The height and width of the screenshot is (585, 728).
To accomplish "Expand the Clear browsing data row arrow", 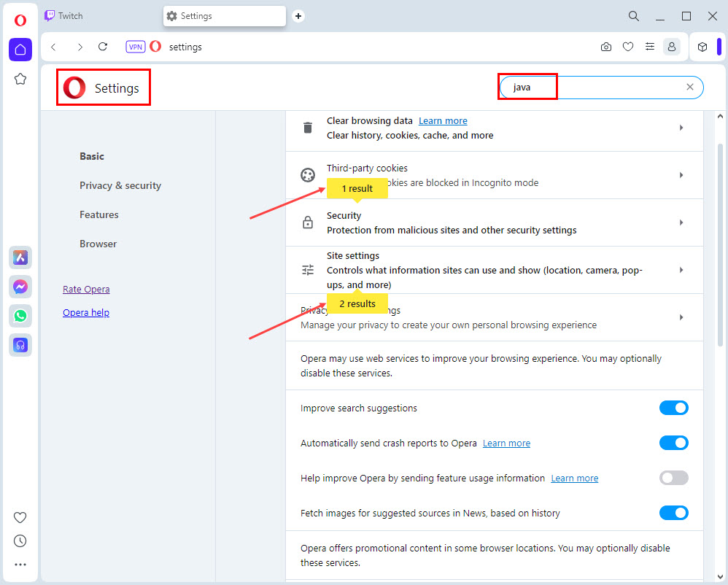I will [681, 128].
